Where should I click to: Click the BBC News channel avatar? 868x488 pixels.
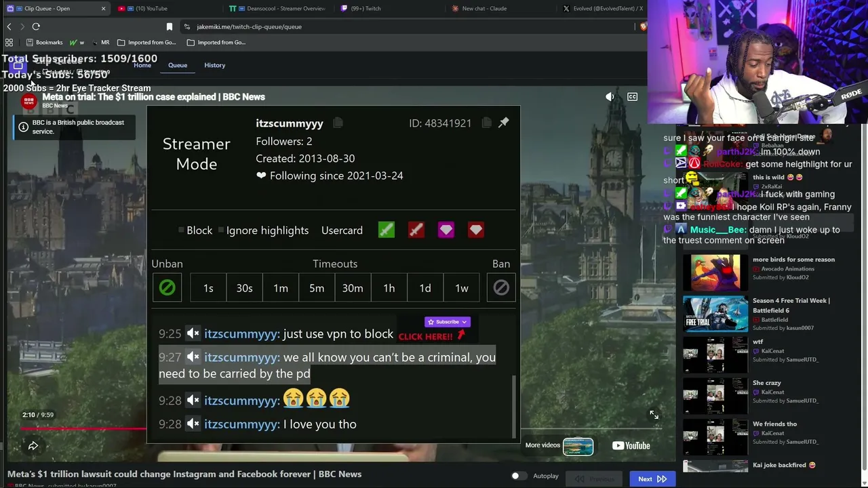(28, 102)
